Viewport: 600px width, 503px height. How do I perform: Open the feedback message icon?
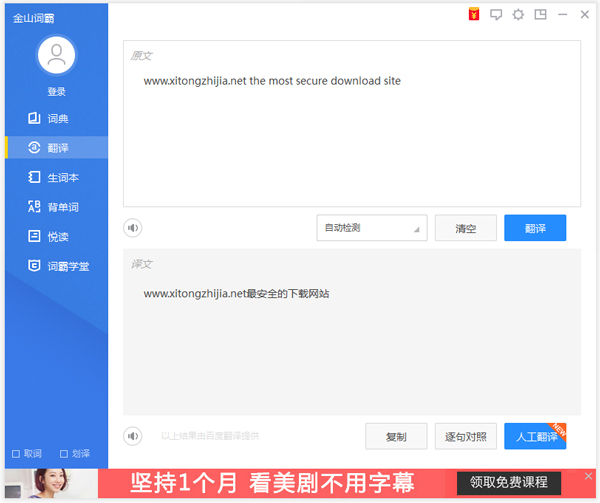point(496,15)
